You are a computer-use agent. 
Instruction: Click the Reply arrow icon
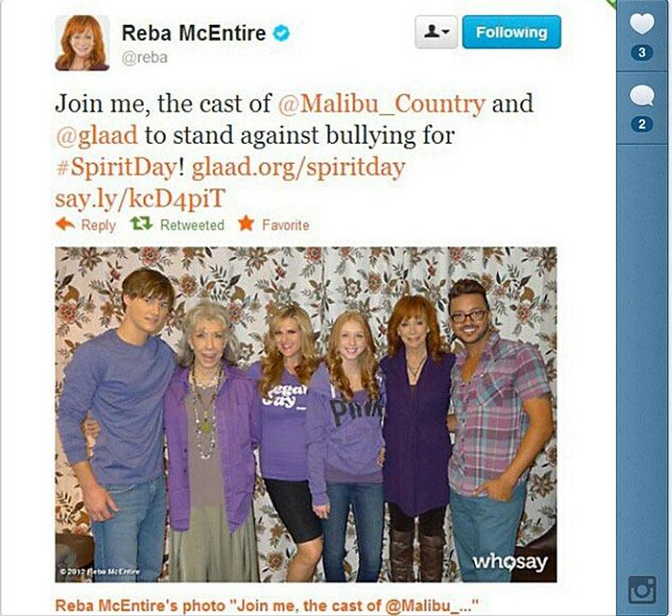coord(66,224)
